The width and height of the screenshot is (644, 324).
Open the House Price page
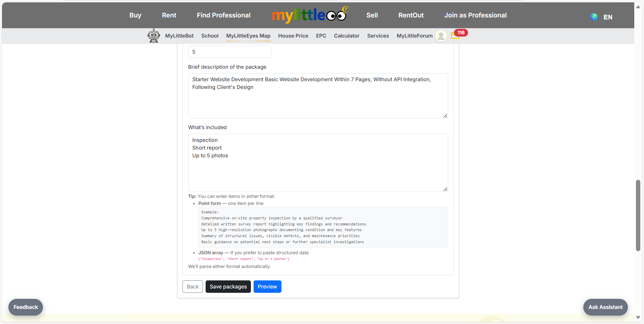293,36
